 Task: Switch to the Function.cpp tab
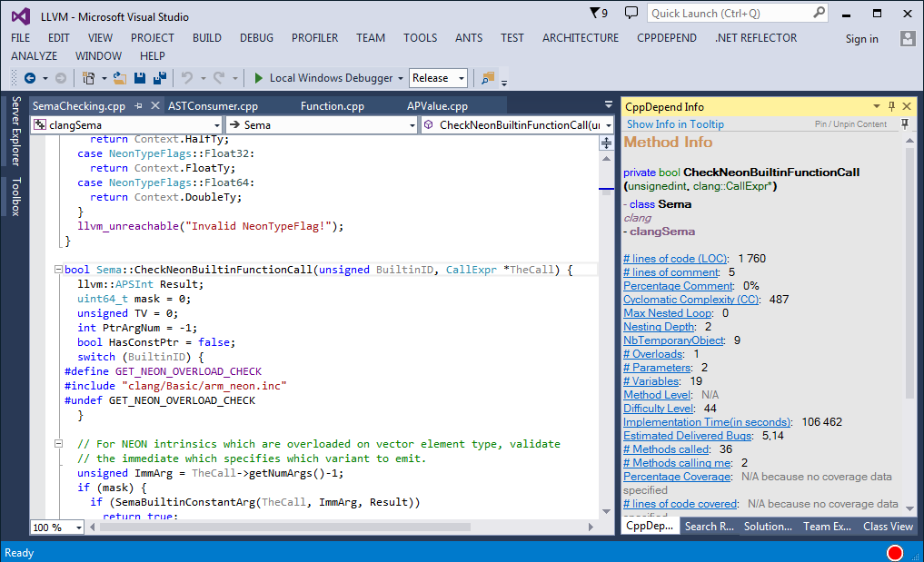coord(333,106)
